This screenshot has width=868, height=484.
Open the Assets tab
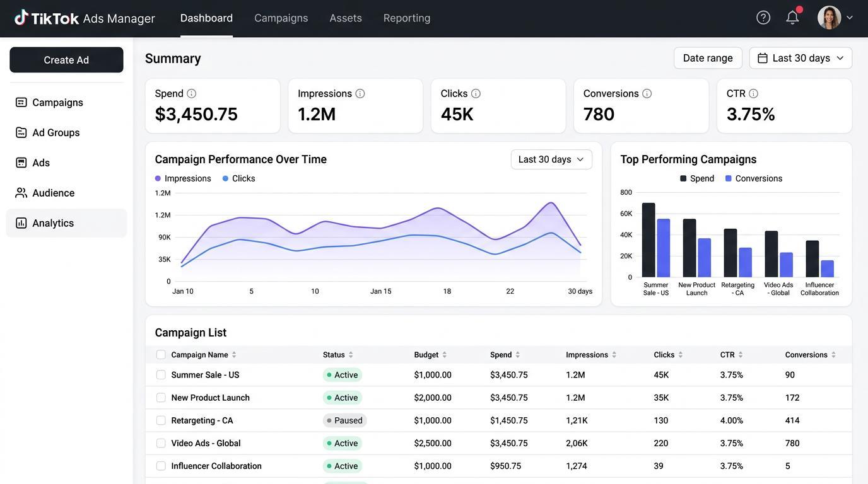pyautogui.click(x=346, y=18)
